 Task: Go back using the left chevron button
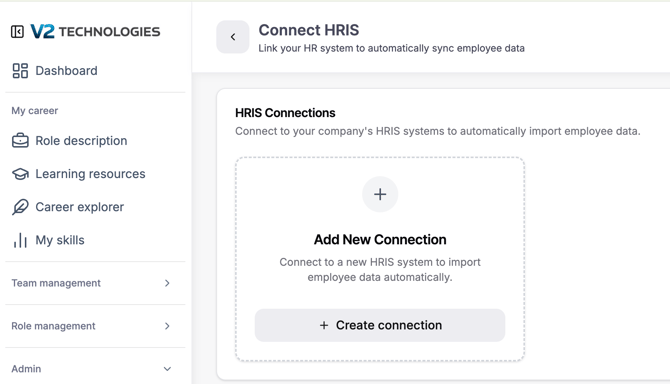pos(233,37)
